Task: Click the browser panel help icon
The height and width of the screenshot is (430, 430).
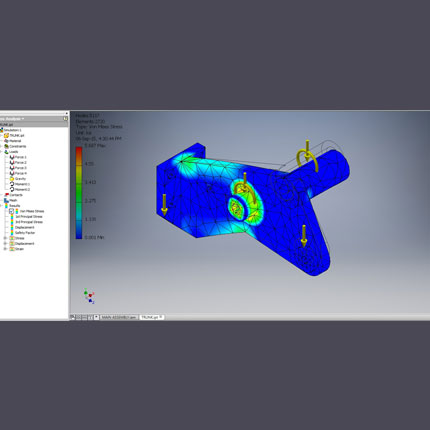Action: tap(65, 119)
